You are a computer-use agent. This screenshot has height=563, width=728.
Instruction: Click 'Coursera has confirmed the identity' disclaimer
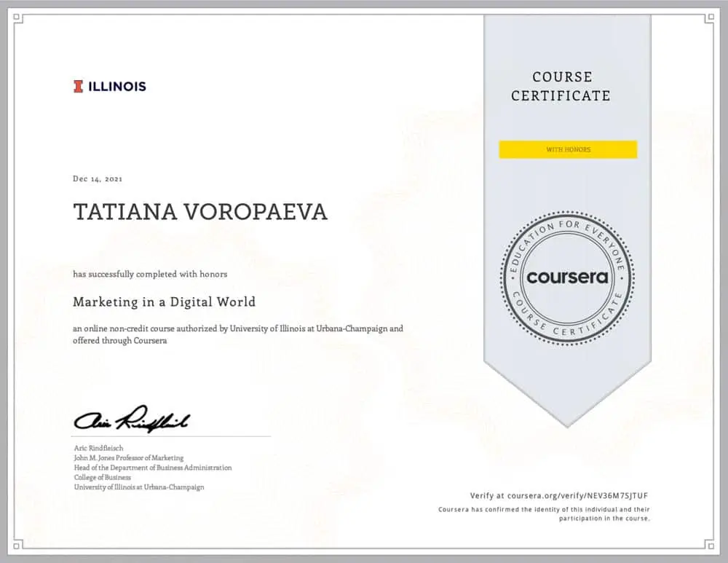(544, 513)
